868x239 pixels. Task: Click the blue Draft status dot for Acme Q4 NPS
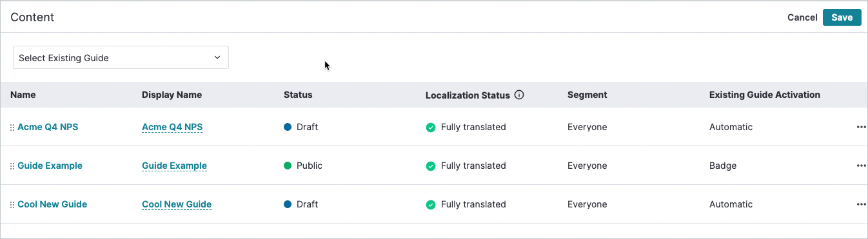(288, 127)
